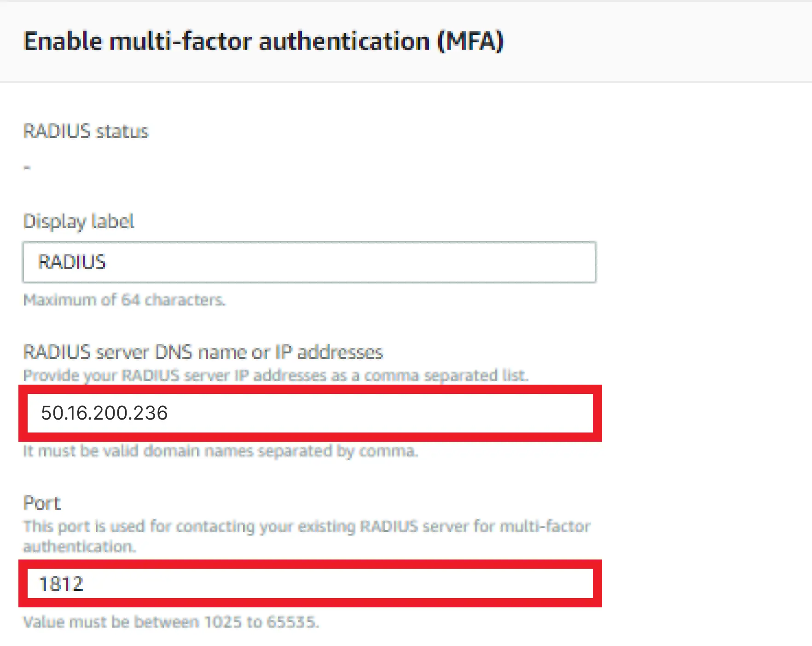This screenshot has width=812, height=646.
Task: Click the Maximum of 64 characters hint text
Action: point(124,300)
